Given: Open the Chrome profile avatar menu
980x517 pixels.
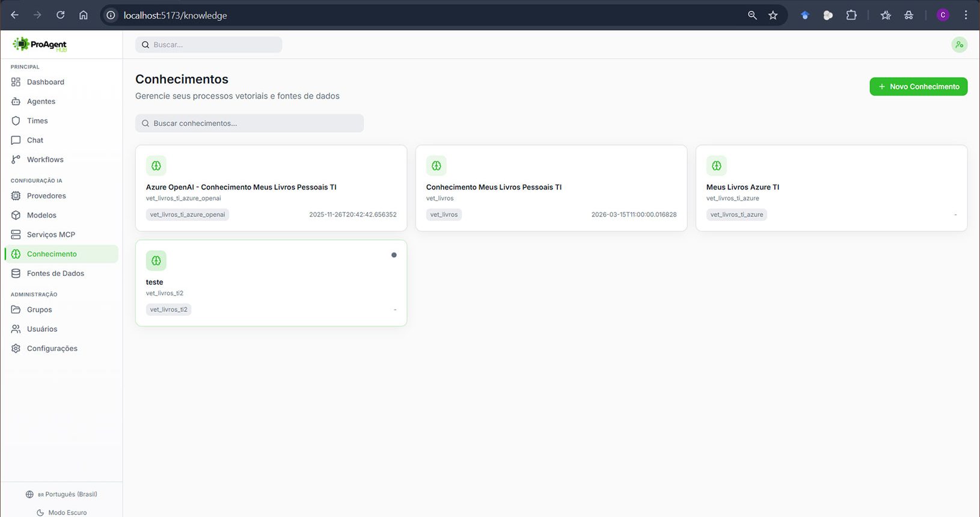Looking at the screenshot, I should click(943, 15).
